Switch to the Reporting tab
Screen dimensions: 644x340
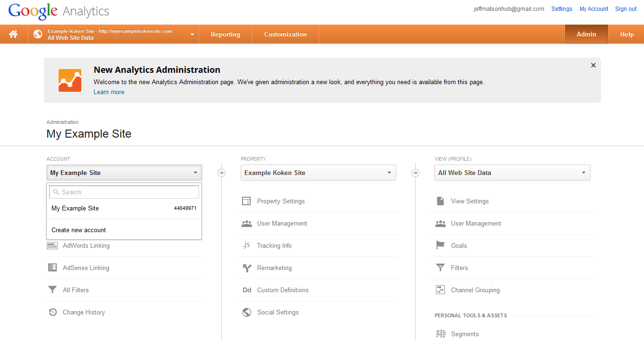tap(225, 34)
